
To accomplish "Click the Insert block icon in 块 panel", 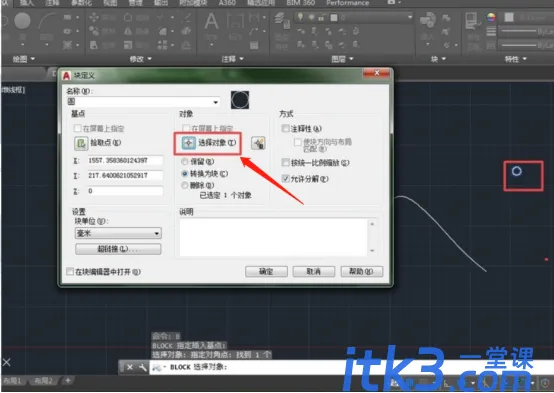I will pyautogui.click(x=428, y=20).
